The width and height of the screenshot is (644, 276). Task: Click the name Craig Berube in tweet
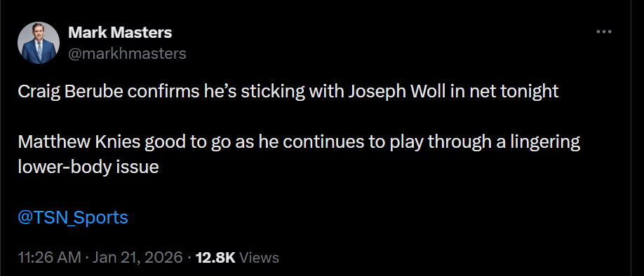pos(70,92)
